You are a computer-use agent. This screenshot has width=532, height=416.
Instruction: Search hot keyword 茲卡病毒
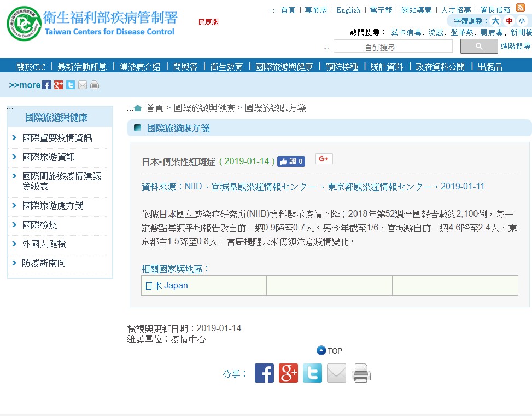[x=406, y=32]
